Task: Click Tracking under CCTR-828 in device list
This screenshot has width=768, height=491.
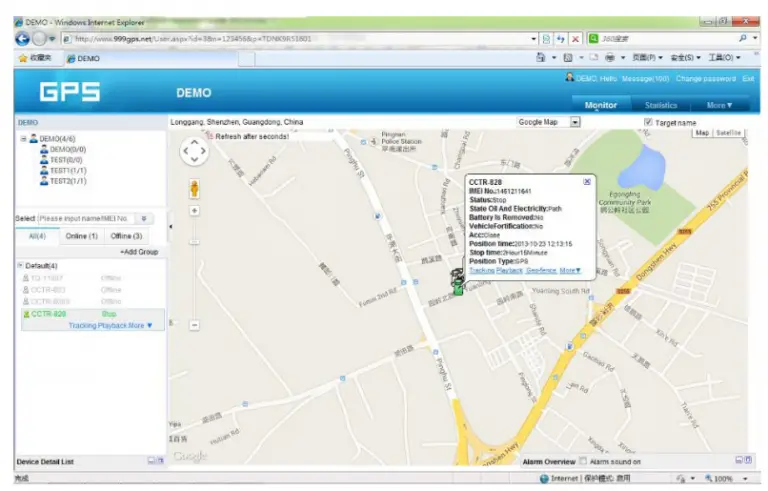Action: [82, 325]
